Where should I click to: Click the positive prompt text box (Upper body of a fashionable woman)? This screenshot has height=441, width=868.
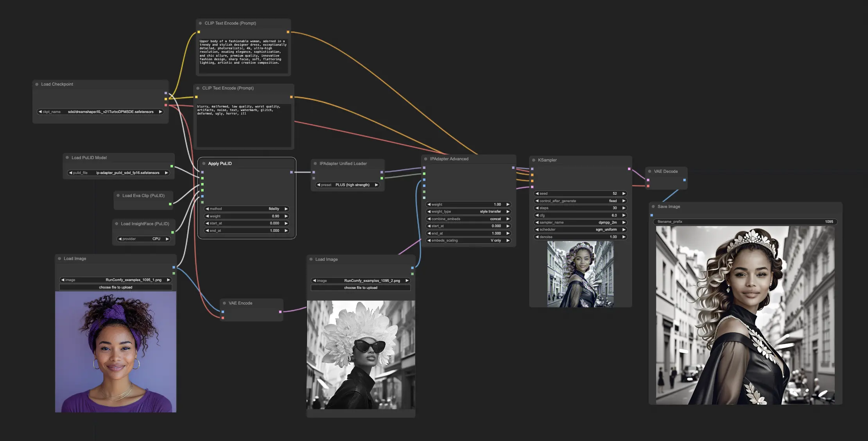pyautogui.click(x=243, y=56)
